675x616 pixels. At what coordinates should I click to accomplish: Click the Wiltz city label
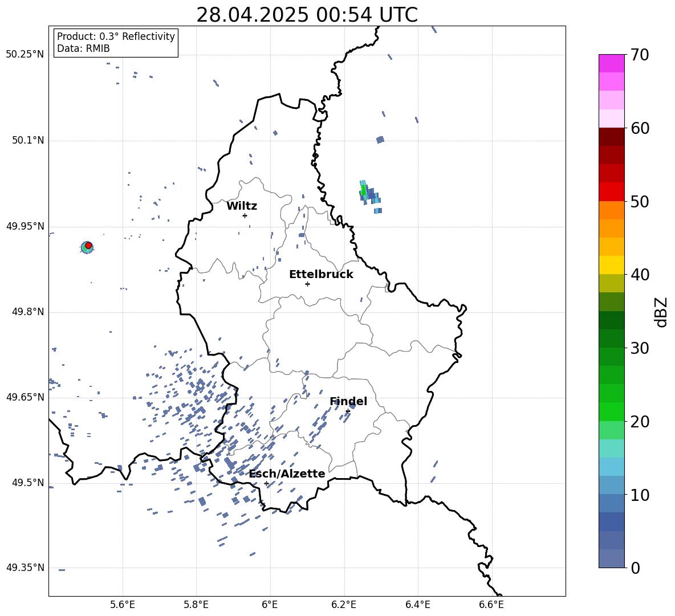click(x=242, y=206)
